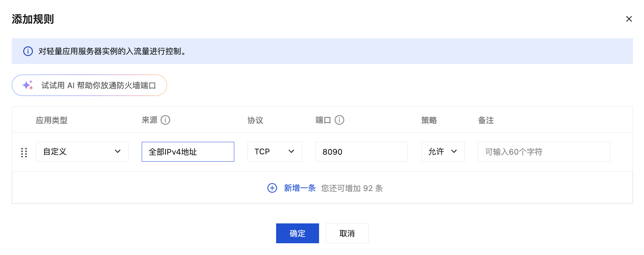Click the 新增一条 link
Image resolution: width=644 pixels, height=255 pixels.
[x=300, y=188]
